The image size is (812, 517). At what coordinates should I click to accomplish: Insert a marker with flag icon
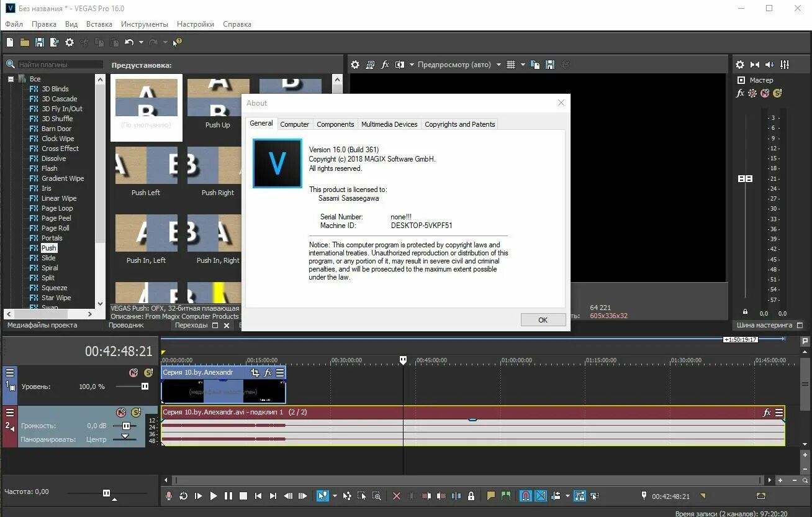(491, 496)
